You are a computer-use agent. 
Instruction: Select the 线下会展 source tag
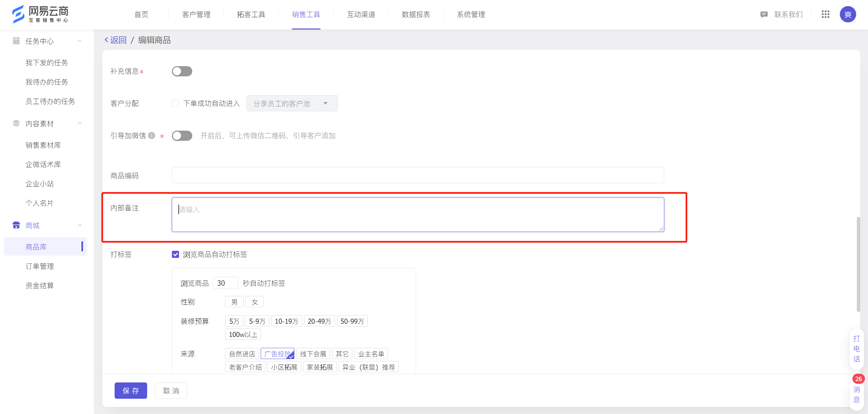[313, 354]
